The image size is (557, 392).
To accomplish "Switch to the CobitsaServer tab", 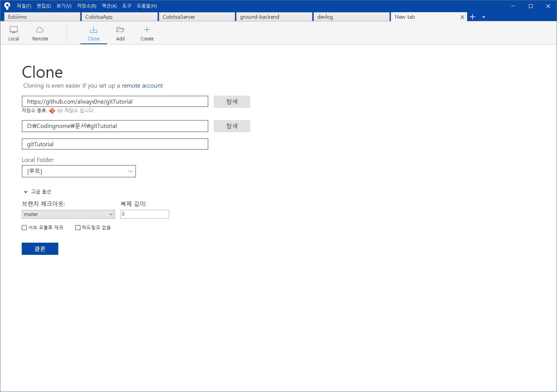I will [197, 17].
